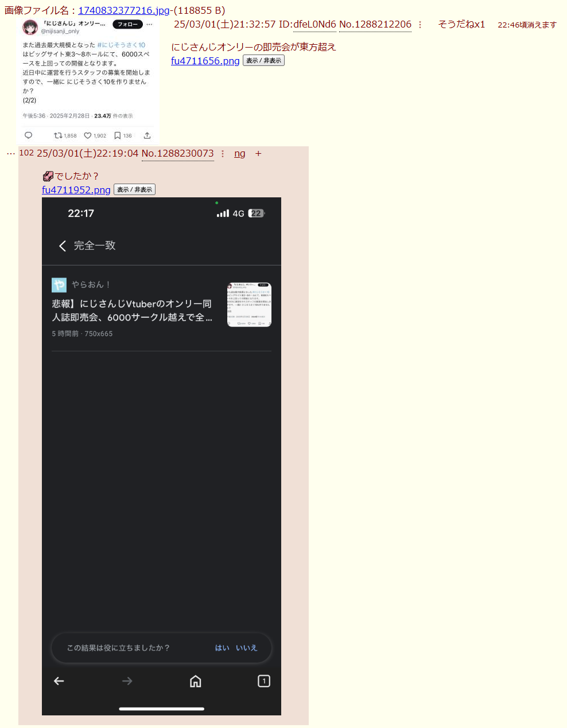Click the bookmark icon in tweet image

[x=117, y=136]
